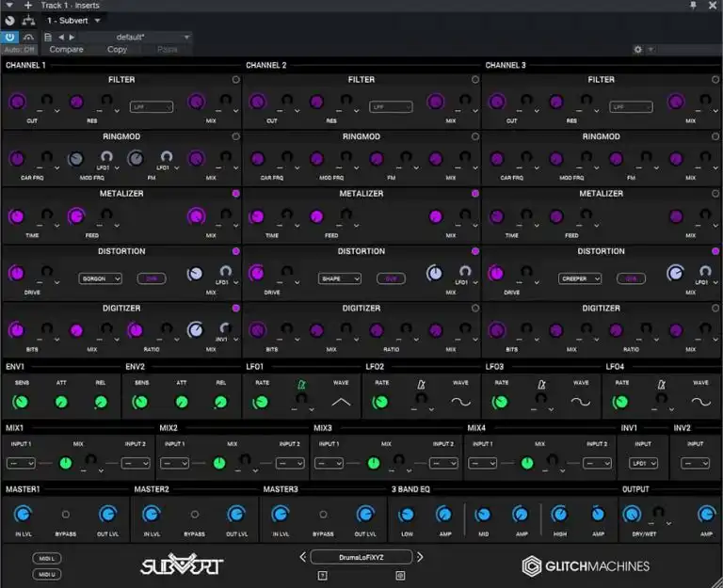
Task: Toggle the MASTER1 bypass button
Action: 66,515
